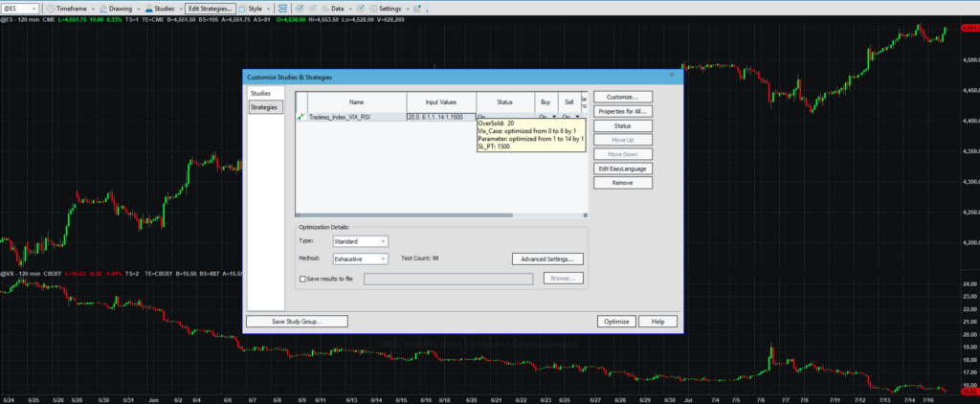Remove the selected strategy with Remove button
Screen dimensions: 980x404
[622, 183]
